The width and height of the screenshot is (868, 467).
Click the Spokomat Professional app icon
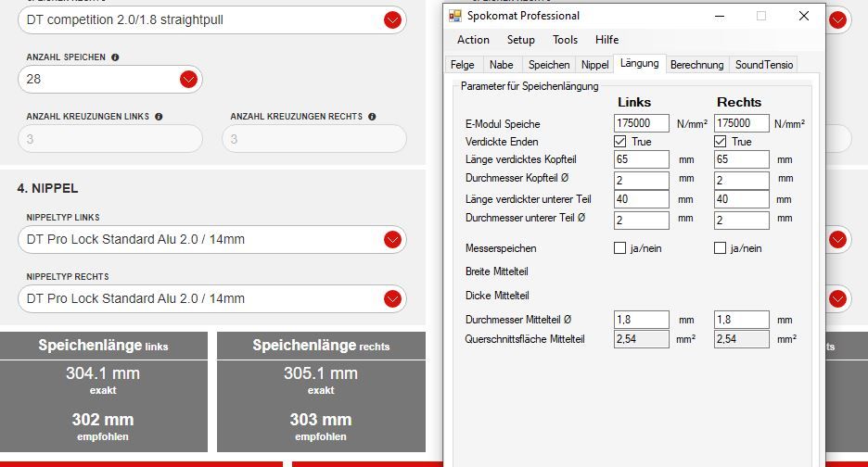pos(455,16)
